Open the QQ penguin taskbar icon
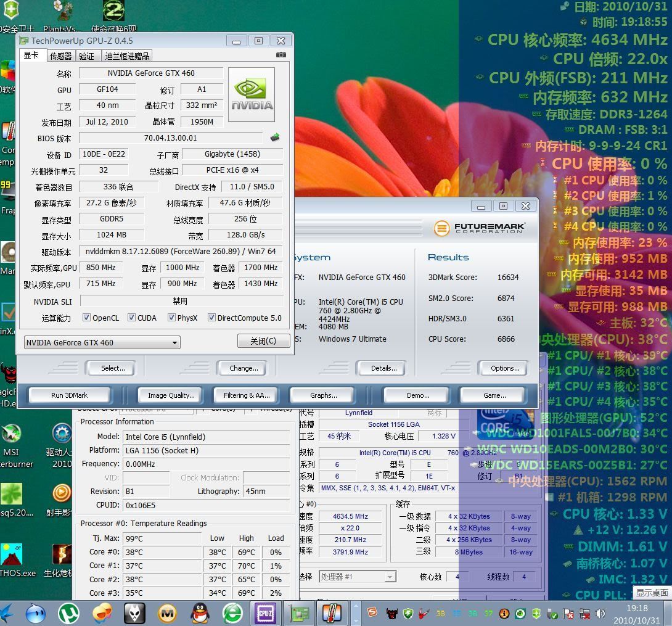Screen dimensions: 672x626 pyautogui.click(x=199, y=613)
